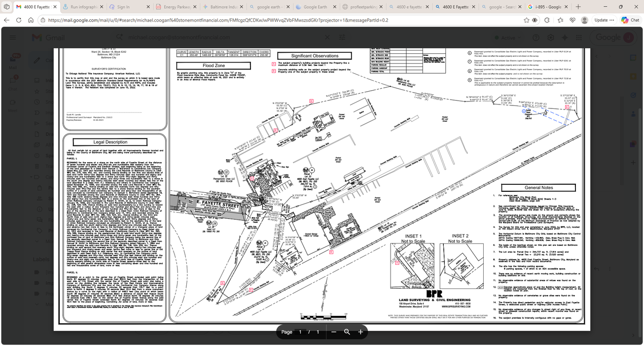Switch to the Energy Parkway tab
This screenshot has height=346, width=644.
pyautogui.click(x=176, y=7)
